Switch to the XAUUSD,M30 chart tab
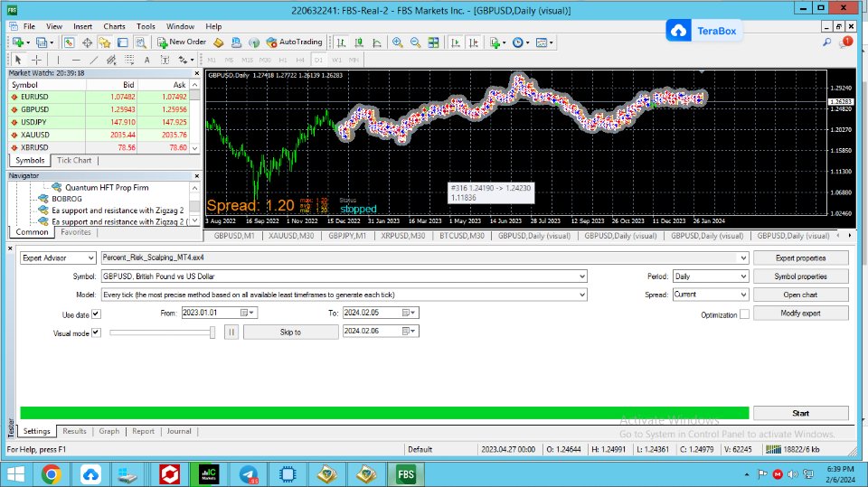Viewport: 868px width, 487px height. tap(291, 236)
